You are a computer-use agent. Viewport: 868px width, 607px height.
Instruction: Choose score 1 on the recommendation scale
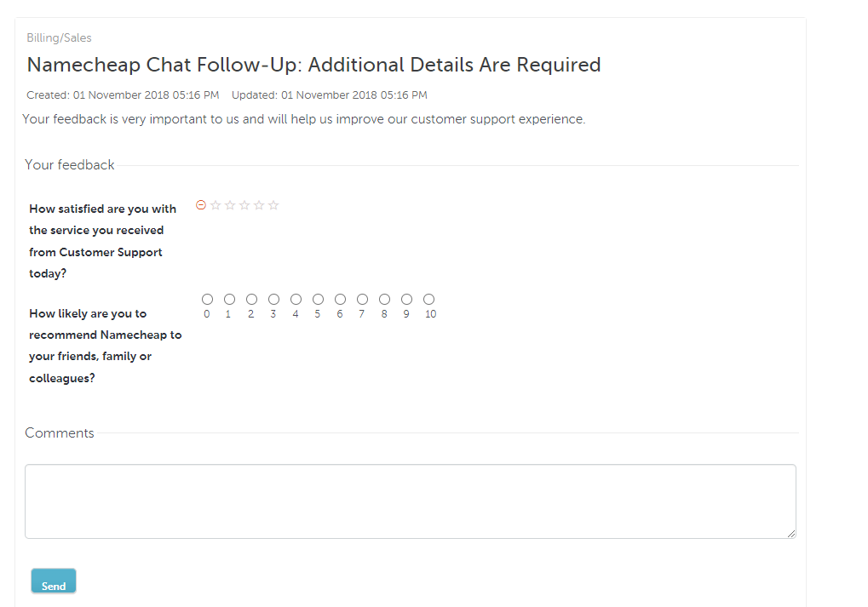point(229,299)
